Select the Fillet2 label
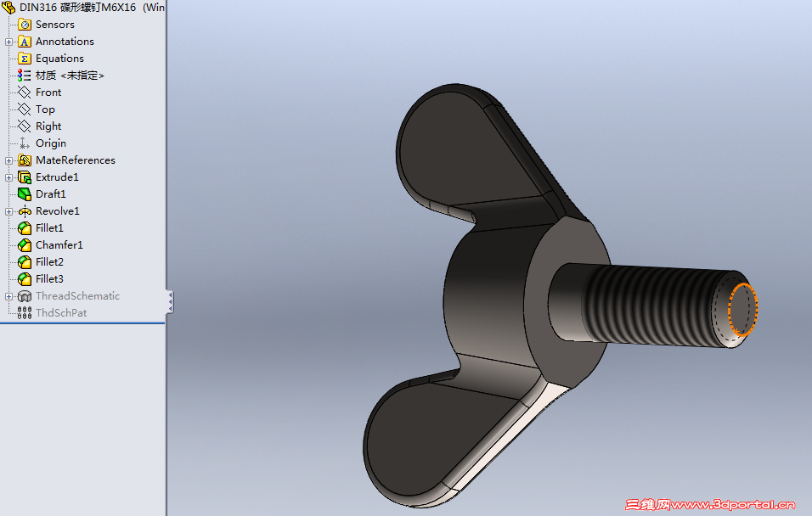 (49, 262)
